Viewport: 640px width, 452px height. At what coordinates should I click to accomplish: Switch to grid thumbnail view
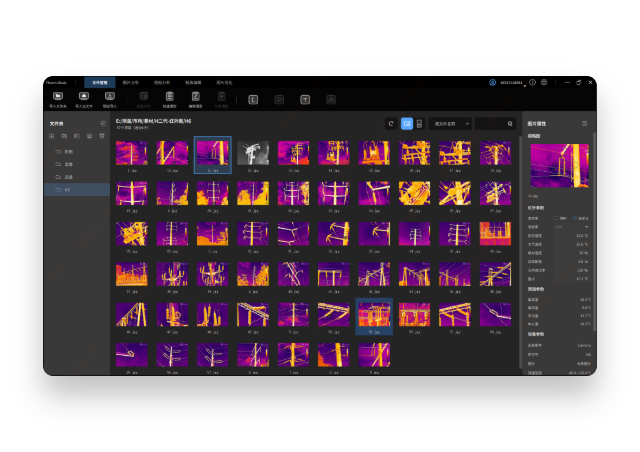tap(407, 124)
